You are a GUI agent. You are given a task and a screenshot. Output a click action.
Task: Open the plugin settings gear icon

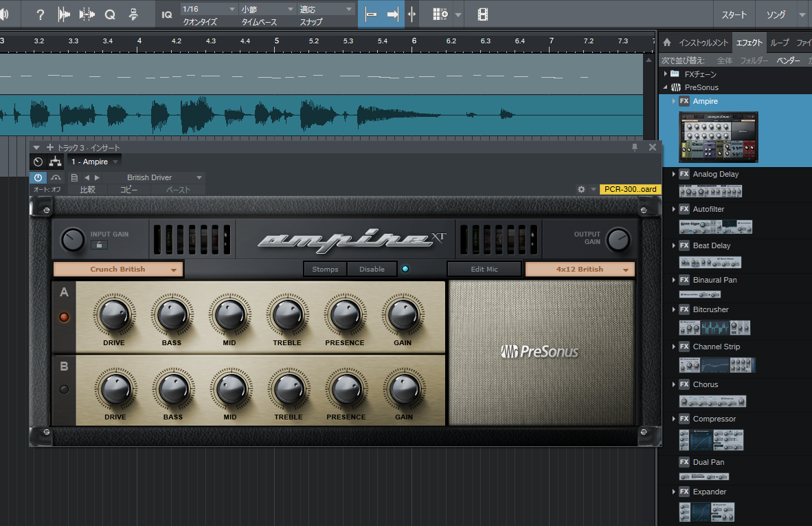(x=581, y=189)
